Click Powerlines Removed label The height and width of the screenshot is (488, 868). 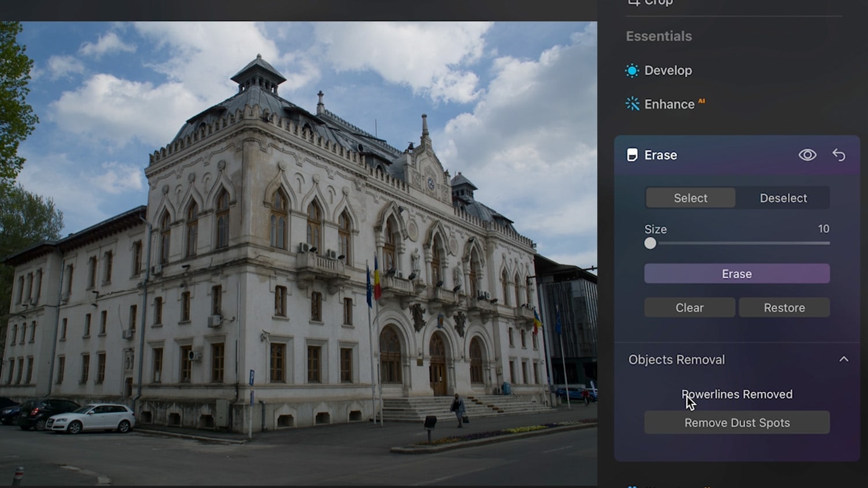[737, 394]
